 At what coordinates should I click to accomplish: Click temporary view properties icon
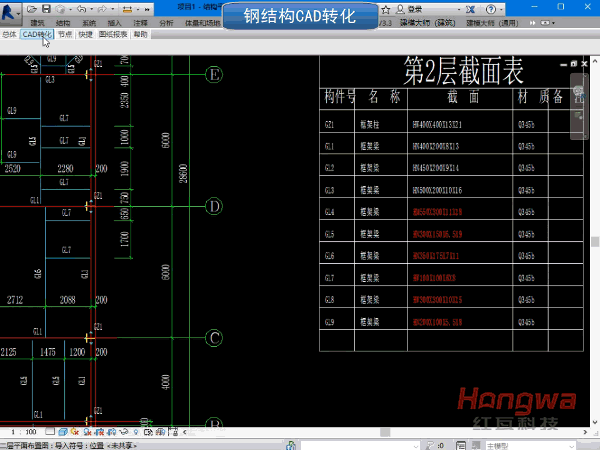pyautogui.click(x=148, y=432)
